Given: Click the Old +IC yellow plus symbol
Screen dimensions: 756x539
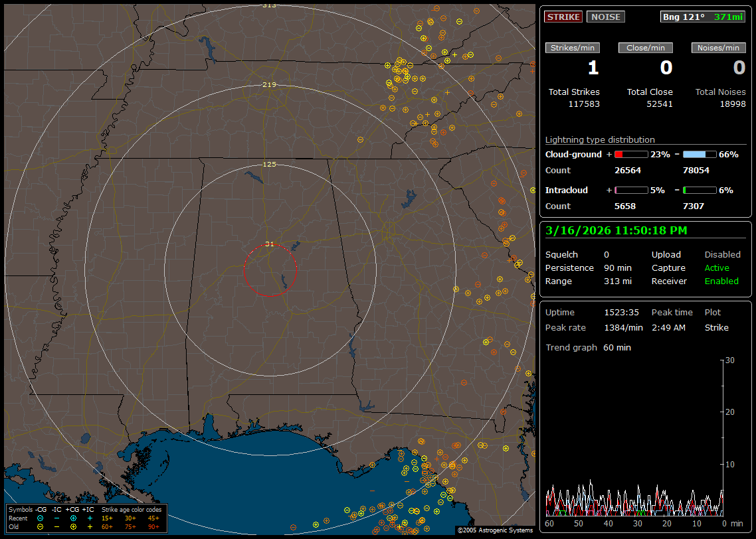Looking at the screenshot, I should [90, 526].
